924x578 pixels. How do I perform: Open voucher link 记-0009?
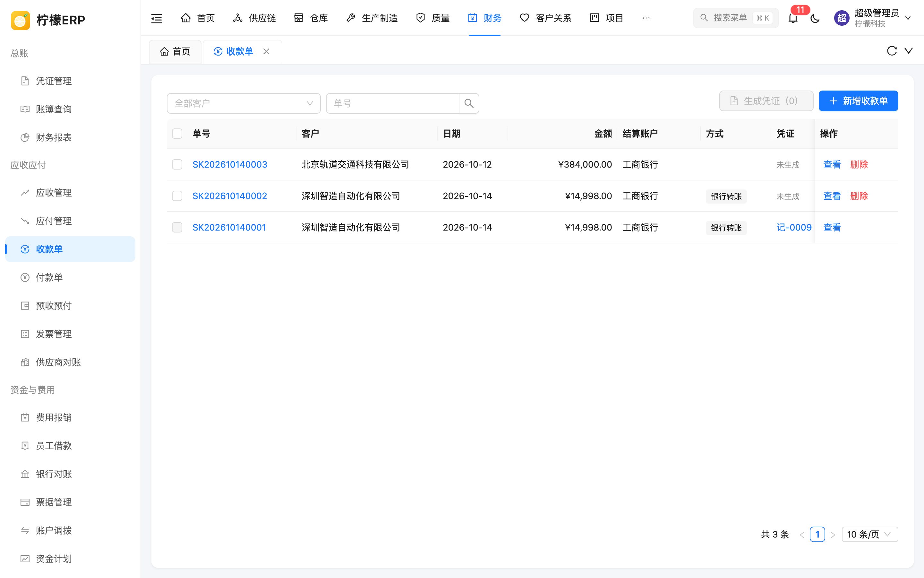pyautogui.click(x=794, y=227)
